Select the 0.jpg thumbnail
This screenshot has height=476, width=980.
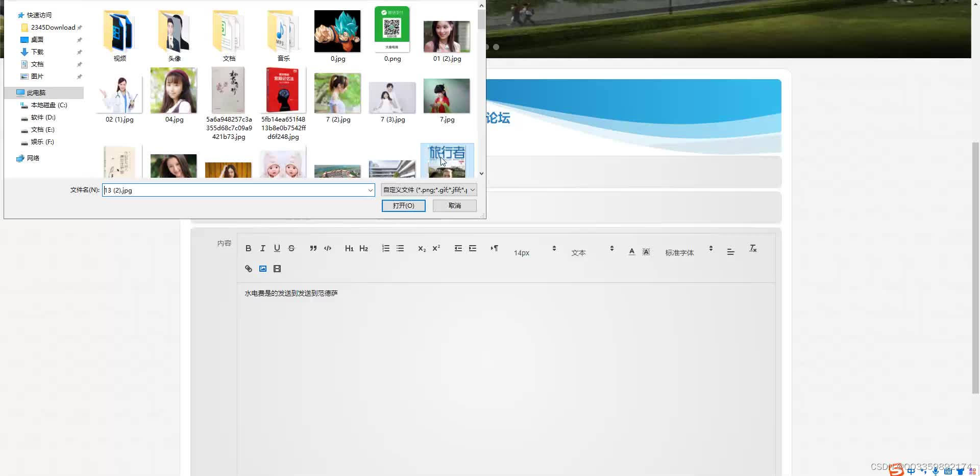point(337,35)
